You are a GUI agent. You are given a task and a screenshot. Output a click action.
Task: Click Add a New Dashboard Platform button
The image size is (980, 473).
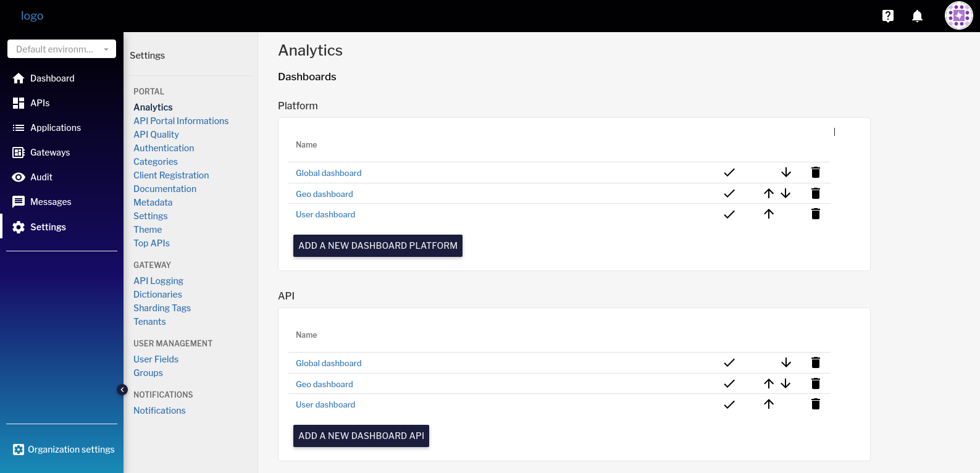pos(377,246)
